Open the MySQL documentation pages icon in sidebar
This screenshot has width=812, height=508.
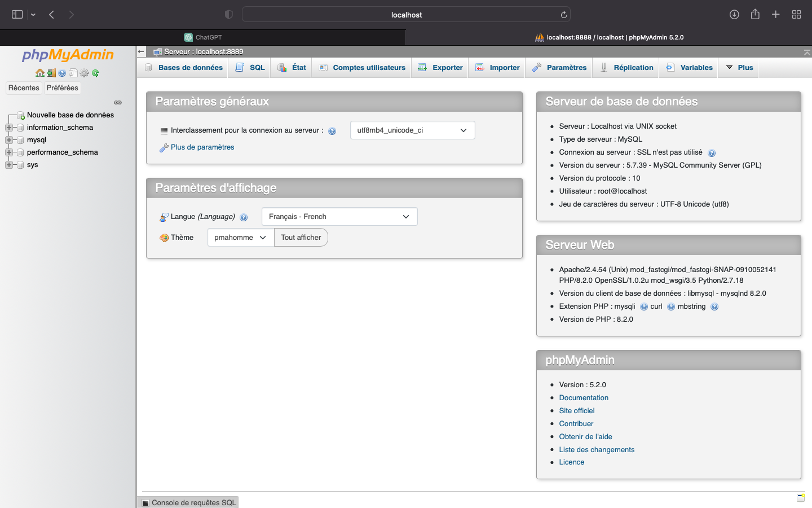(73, 73)
